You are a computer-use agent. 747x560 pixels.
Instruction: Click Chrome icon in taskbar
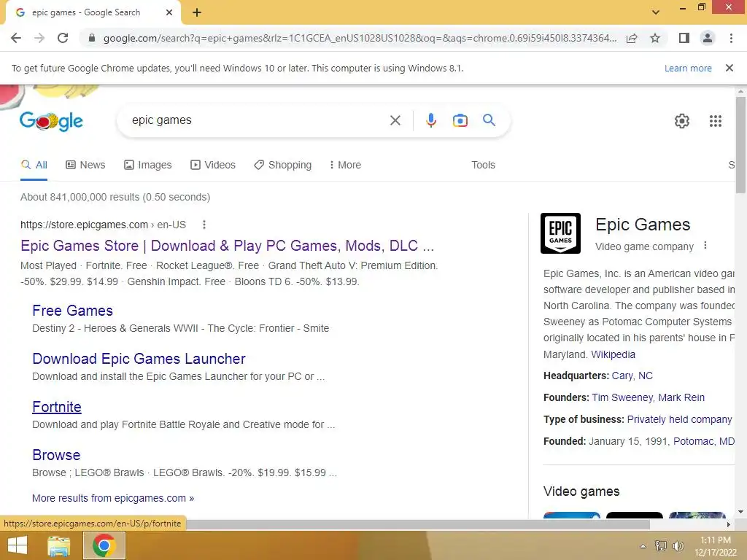(104, 545)
